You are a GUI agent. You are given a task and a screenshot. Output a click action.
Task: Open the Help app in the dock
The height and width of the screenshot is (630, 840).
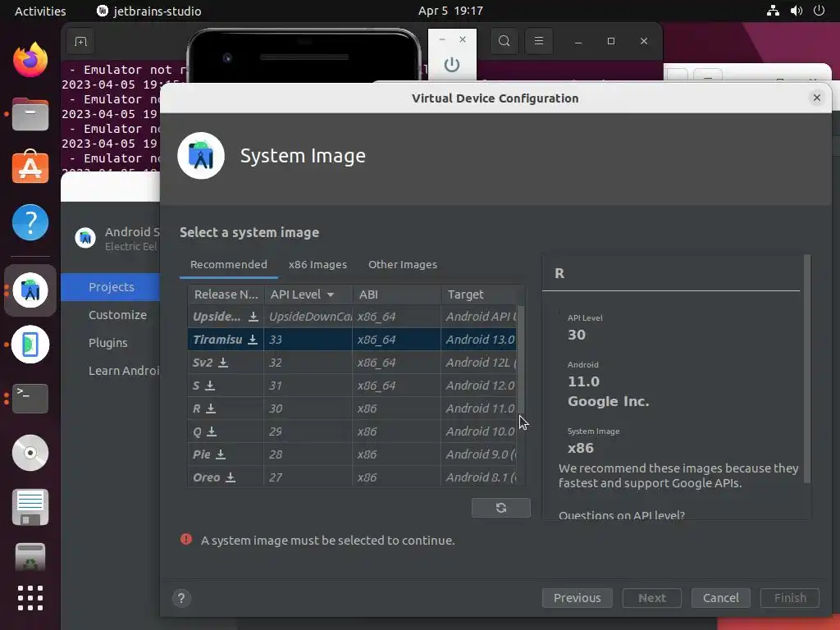click(30, 222)
